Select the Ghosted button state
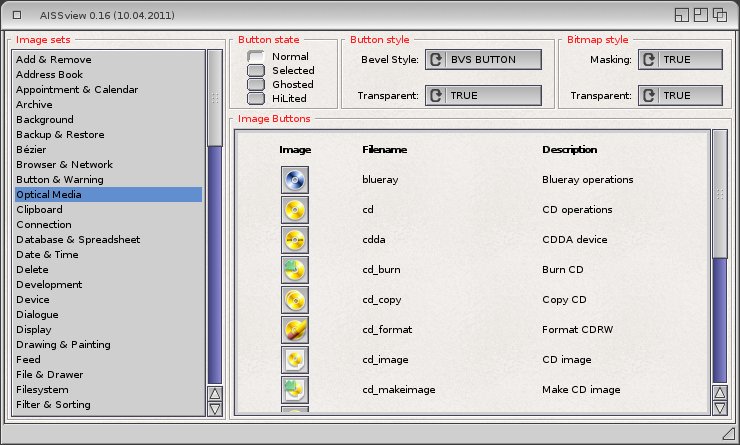The image size is (740, 445). point(256,85)
